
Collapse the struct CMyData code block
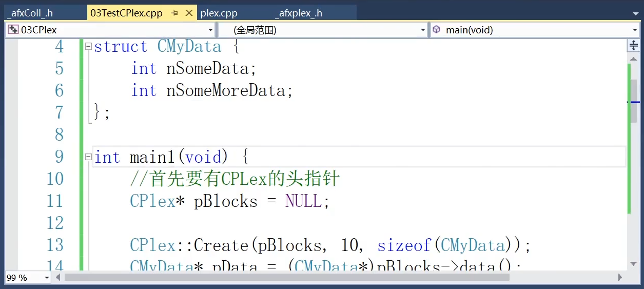pos(88,46)
